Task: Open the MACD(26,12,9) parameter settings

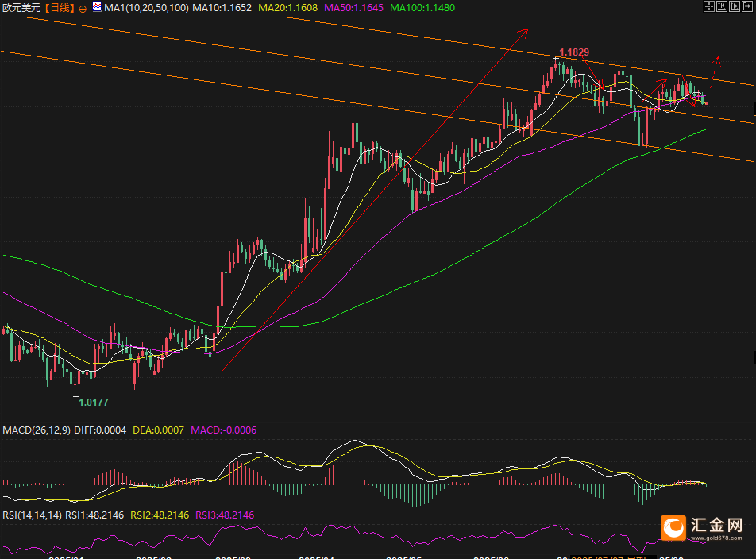Action: pyautogui.click(x=37, y=430)
